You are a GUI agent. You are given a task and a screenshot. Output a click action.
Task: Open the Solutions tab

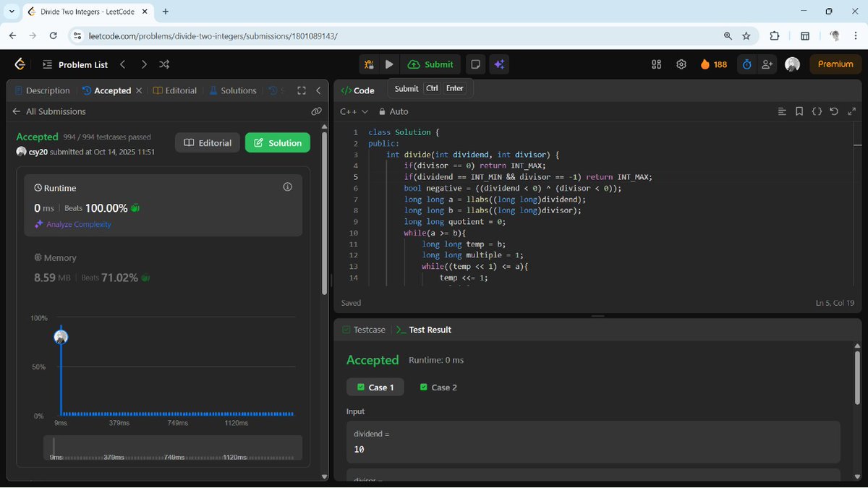click(233, 90)
